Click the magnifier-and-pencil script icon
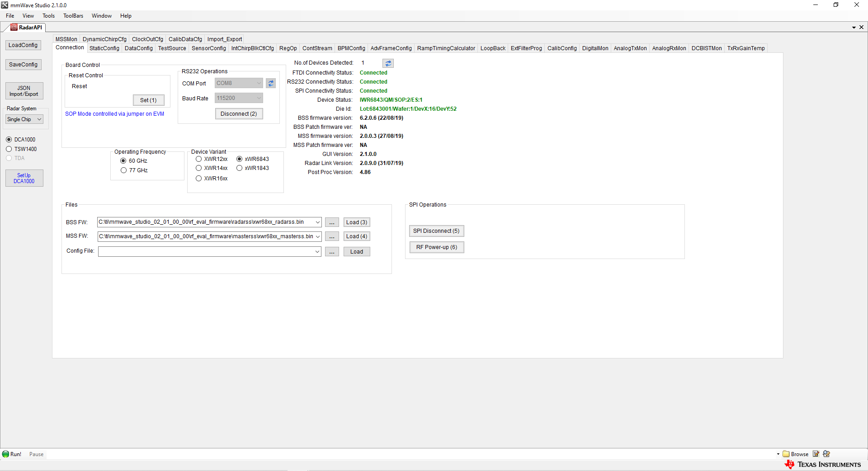The width and height of the screenshot is (868, 471). [826, 454]
